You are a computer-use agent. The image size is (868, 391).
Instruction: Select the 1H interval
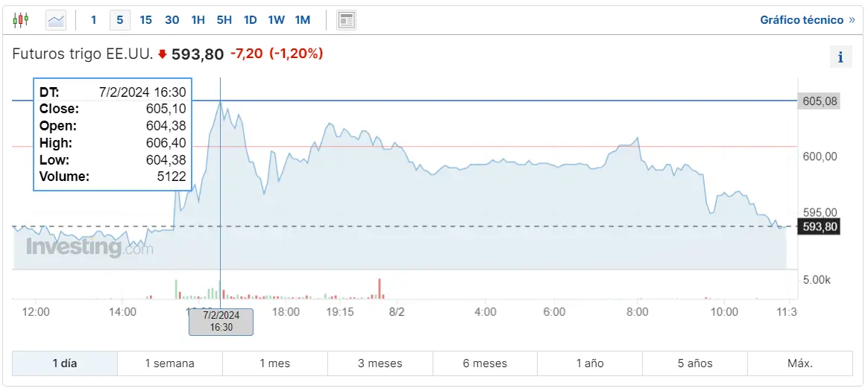coord(198,20)
